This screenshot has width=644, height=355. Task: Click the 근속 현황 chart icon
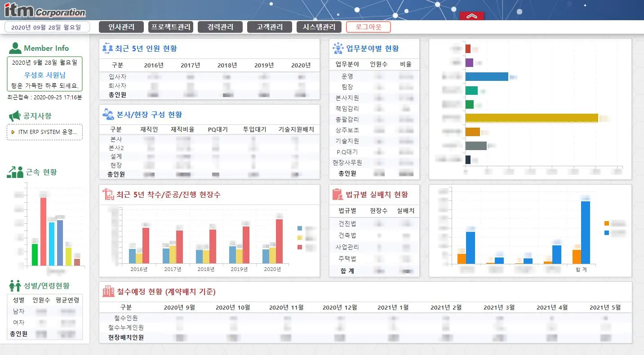click(x=15, y=172)
